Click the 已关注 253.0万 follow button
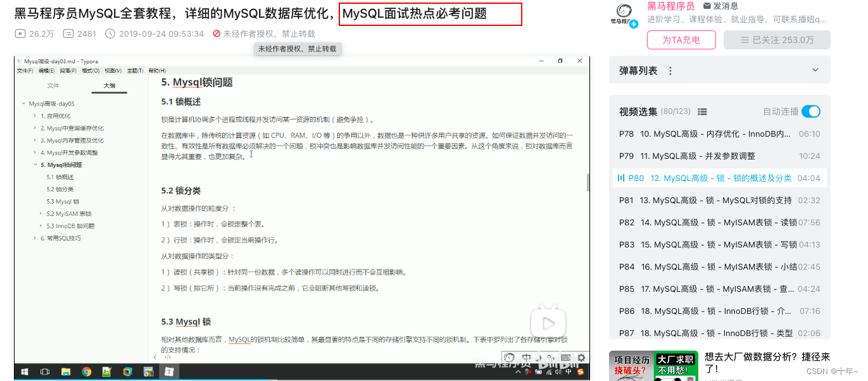This screenshot has height=381, width=868. (777, 40)
